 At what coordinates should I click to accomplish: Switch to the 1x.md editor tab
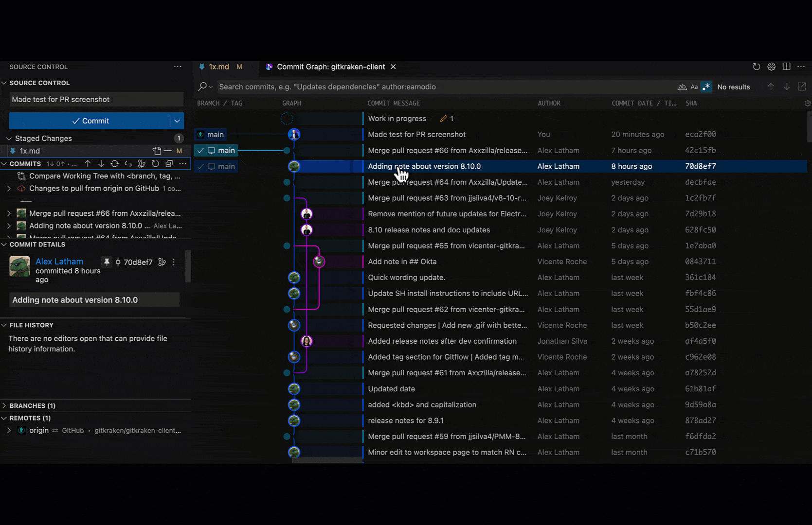(218, 67)
